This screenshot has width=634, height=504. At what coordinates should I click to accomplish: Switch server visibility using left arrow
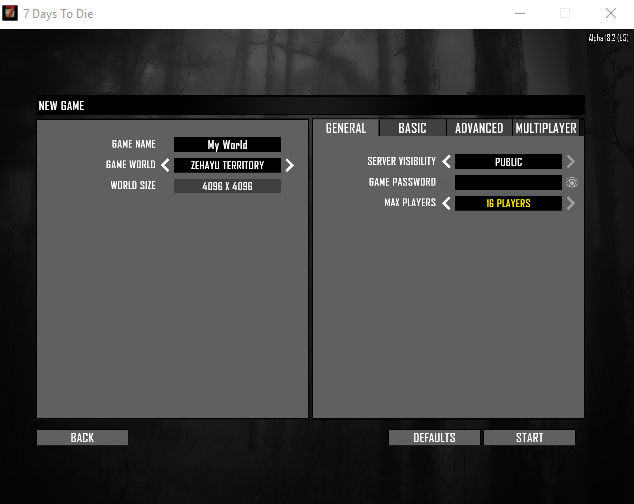(x=446, y=162)
